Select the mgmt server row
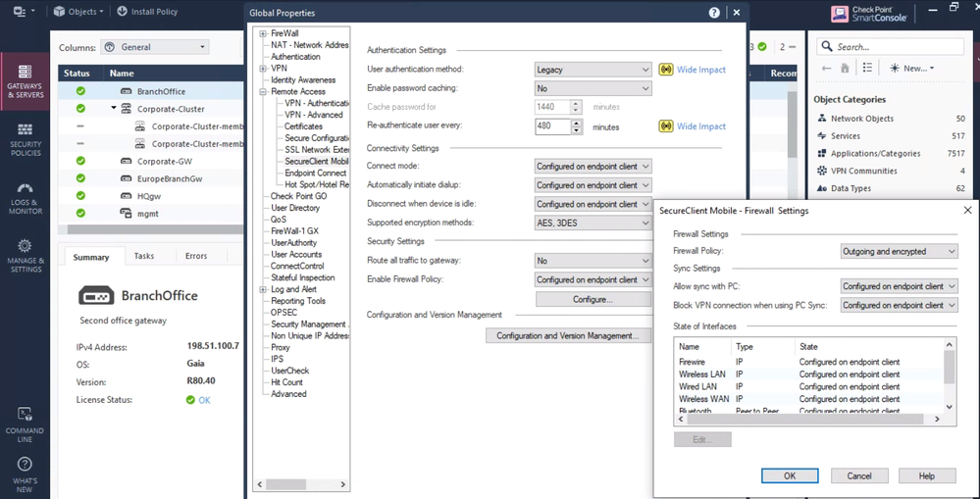This screenshot has width=980, height=499. point(150,213)
